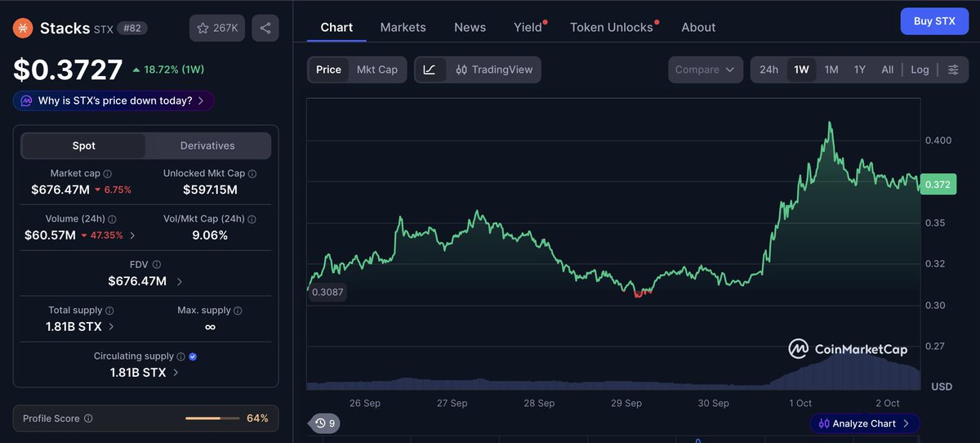This screenshot has height=443, width=980.
Task: Set chart range to 1M
Action: coord(831,69)
